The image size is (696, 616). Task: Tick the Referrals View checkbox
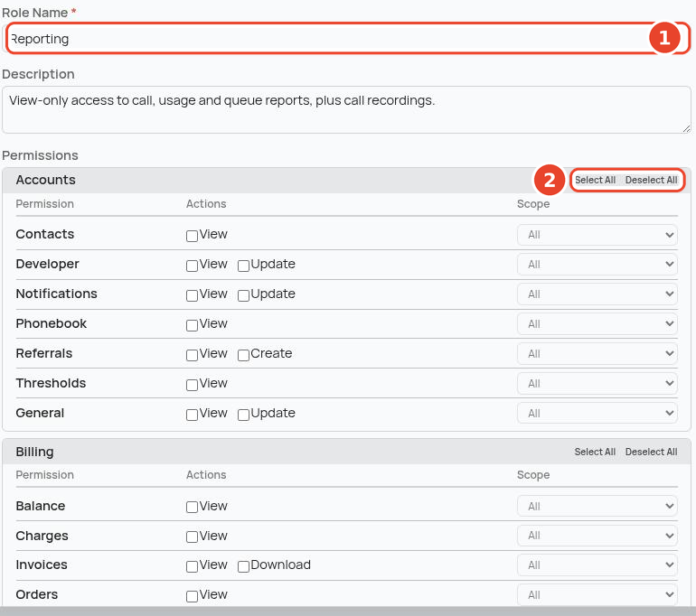click(x=192, y=354)
